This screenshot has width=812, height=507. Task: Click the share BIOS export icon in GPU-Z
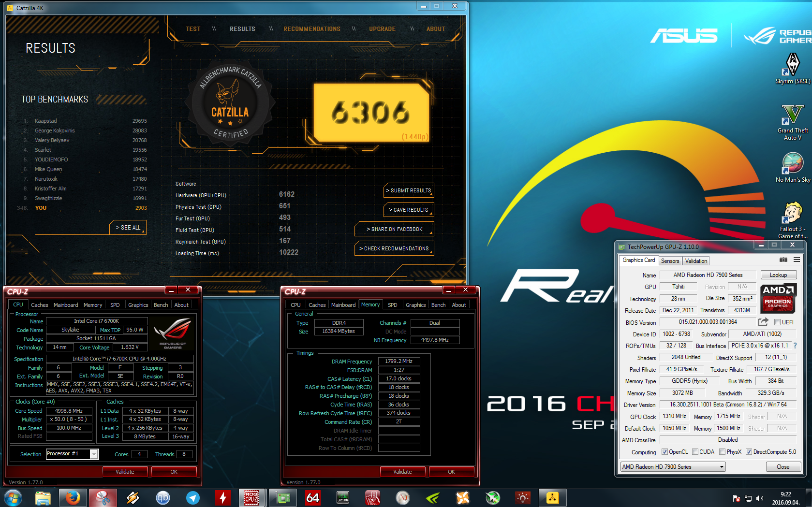(763, 322)
